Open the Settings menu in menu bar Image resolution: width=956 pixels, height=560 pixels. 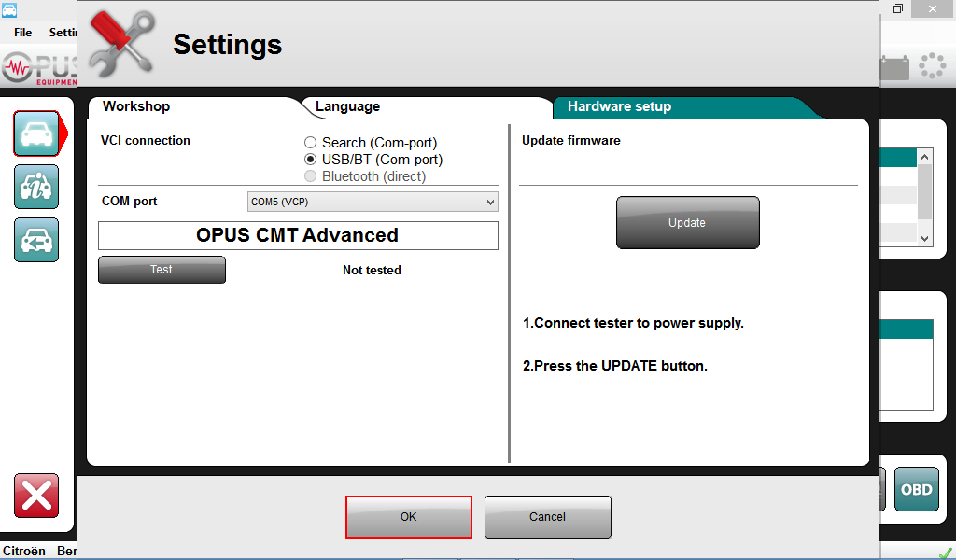pos(63,33)
